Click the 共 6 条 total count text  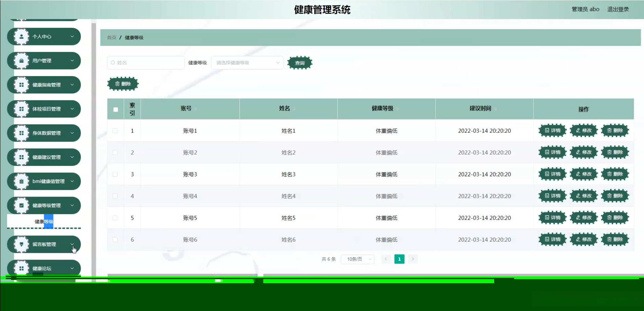pos(329,259)
